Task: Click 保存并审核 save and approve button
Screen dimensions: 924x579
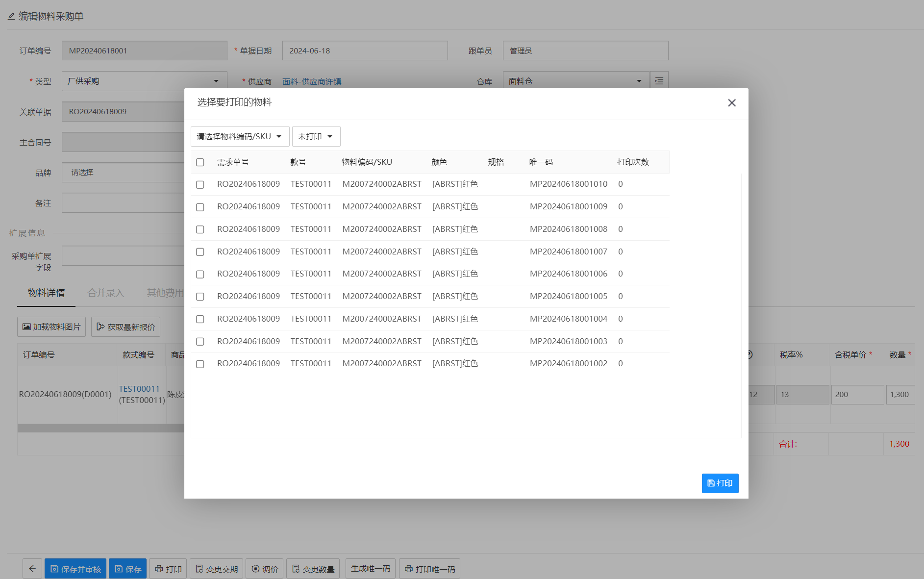Action: 75,569
